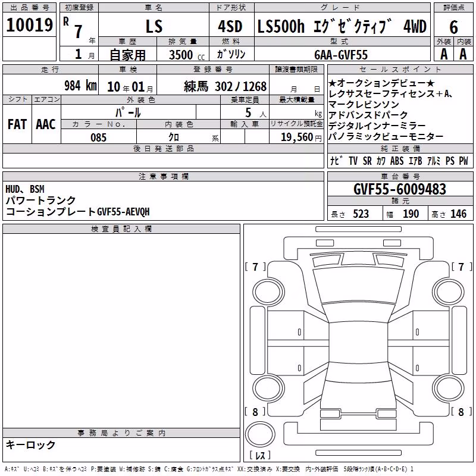This screenshot has width=476, height=476.
Task: Click the キーロック notice
Action: click(x=30, y=445)
